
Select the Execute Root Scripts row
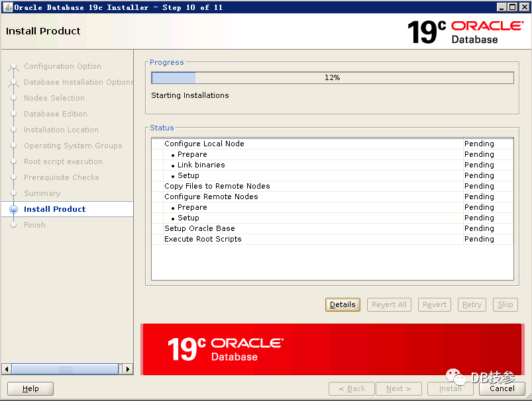[x=203, y=239]
